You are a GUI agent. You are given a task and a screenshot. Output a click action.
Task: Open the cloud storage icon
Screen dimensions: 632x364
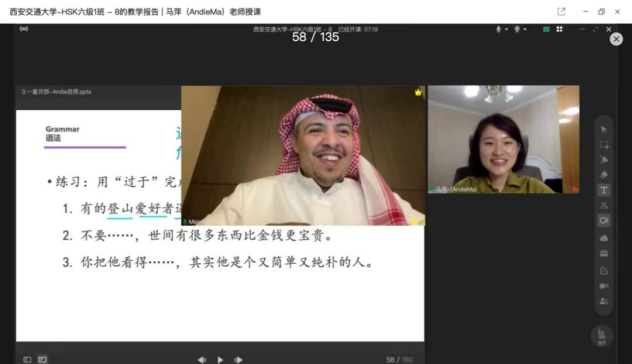603,238
